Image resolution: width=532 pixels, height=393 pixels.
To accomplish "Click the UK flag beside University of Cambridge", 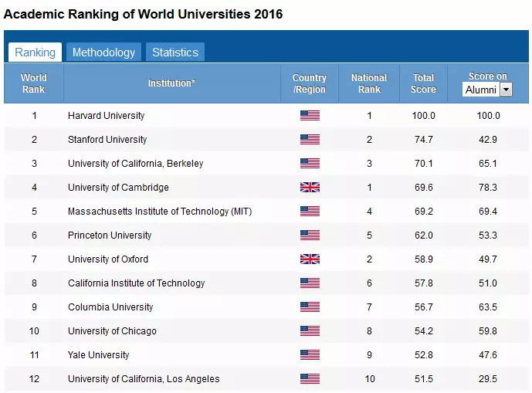I will (309, 188).
